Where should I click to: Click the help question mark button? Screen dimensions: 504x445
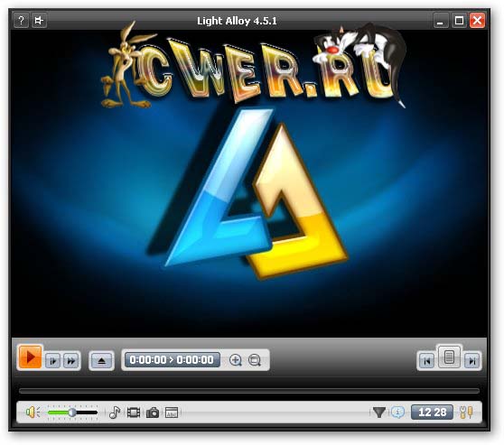tap(21, 21)
